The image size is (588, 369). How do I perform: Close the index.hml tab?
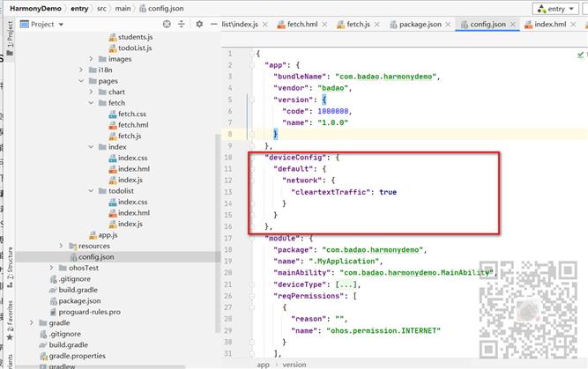click(x=573, y=25)
